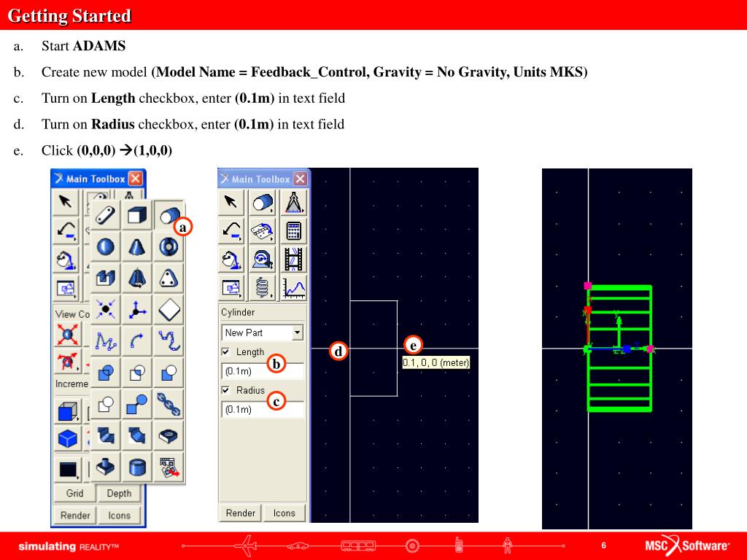Image resolution: width=747 pixels, height=560 pixels.
Task: Select the Sphere tool in palette
Action: pos(105,247)
